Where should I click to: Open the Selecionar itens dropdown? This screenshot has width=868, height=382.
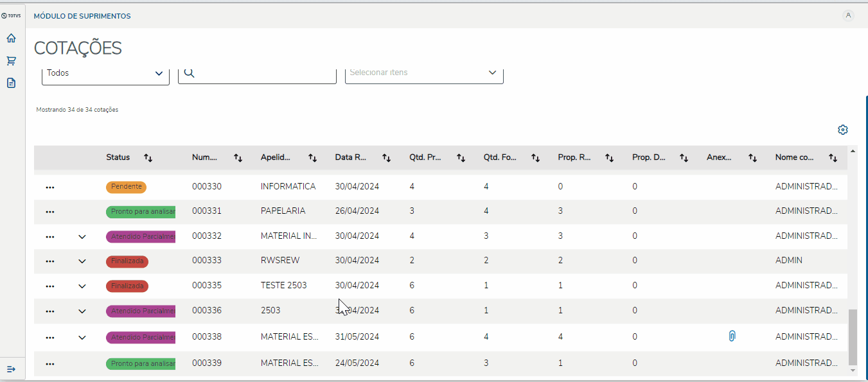[x=424, y=73]
